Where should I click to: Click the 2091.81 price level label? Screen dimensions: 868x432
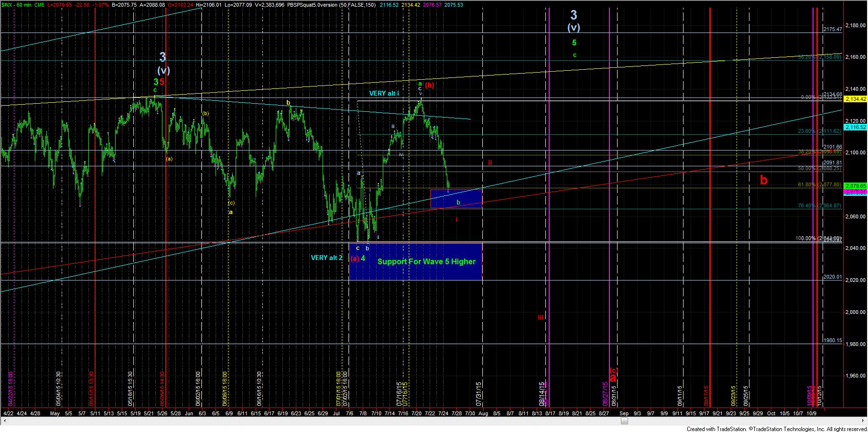[833, 162]
